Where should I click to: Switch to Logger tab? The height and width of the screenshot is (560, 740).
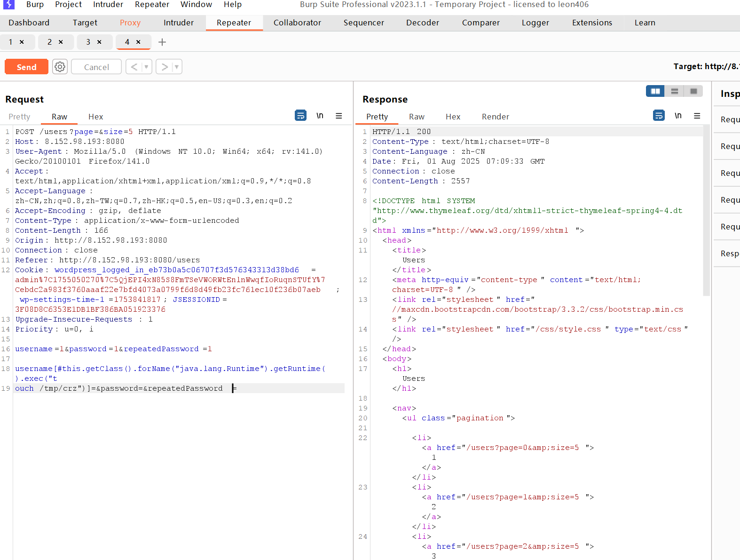click(x=535, y=23)
